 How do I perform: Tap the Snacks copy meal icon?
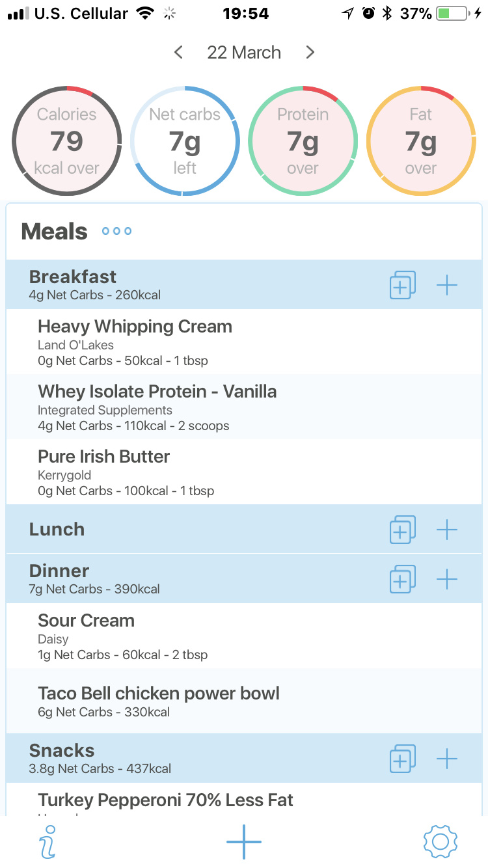click(402, 759)
